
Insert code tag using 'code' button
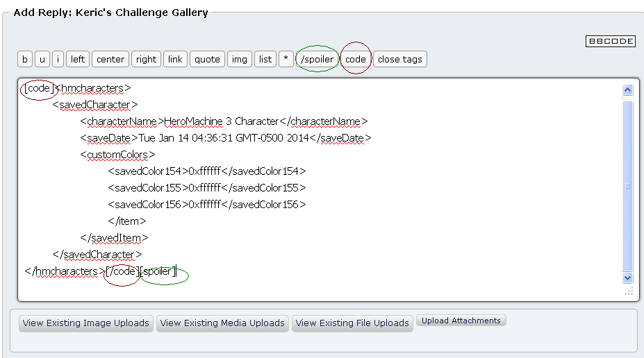click(355, 60)
